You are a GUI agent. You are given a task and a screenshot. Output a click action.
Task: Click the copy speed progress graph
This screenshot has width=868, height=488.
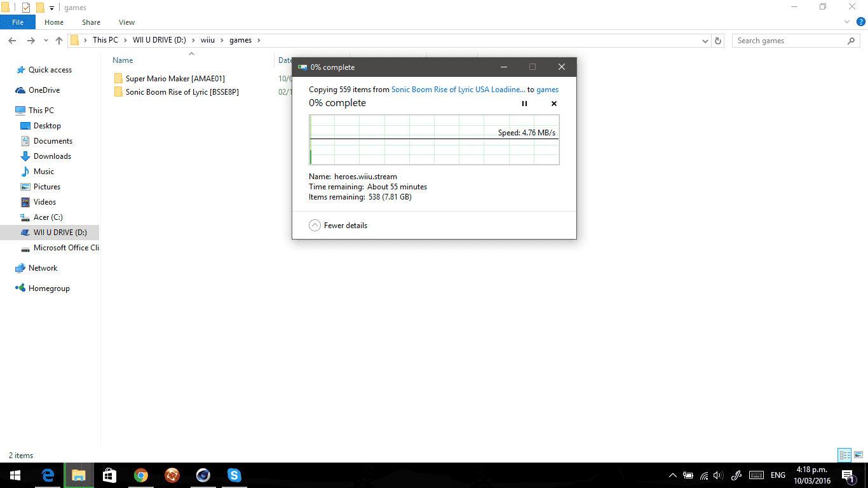(434, 140)
